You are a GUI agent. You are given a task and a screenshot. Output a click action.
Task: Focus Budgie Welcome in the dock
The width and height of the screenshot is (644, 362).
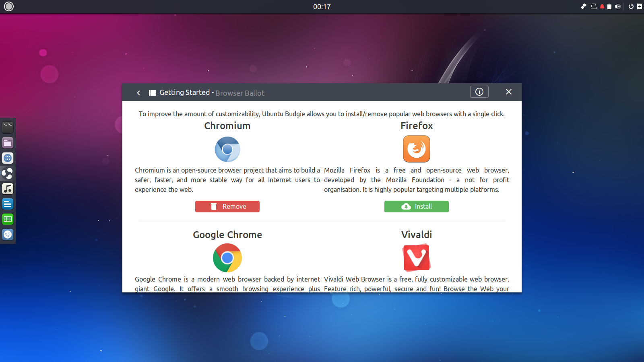(8, 173)
